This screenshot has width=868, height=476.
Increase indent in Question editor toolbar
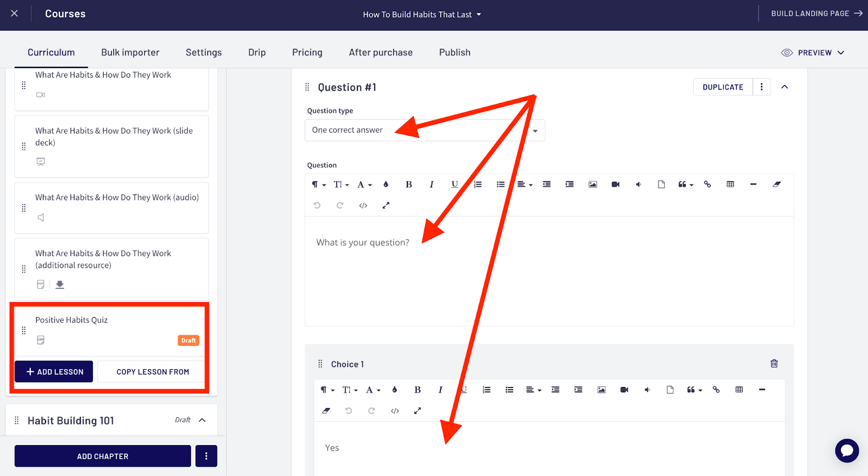pos(570,185)
